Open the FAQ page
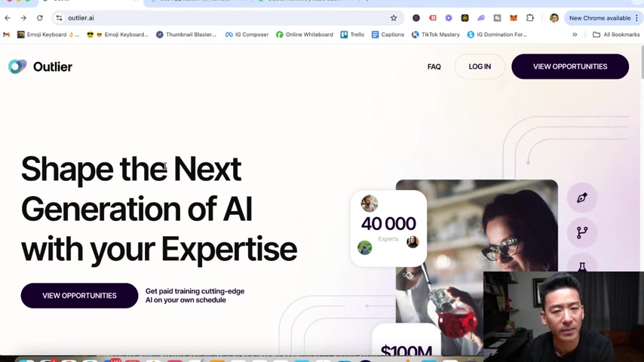The image size is (644, 362). click(434, 66)
